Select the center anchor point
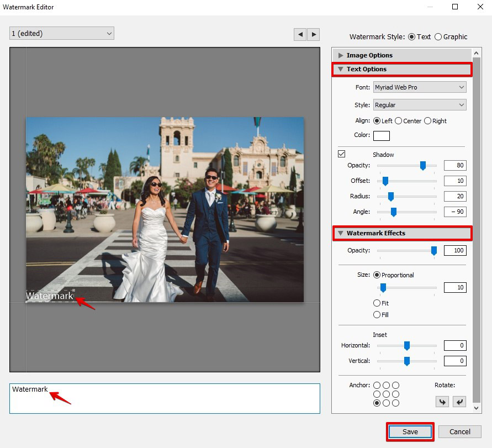This screenshot has height=448, width=492. [386, 394]
